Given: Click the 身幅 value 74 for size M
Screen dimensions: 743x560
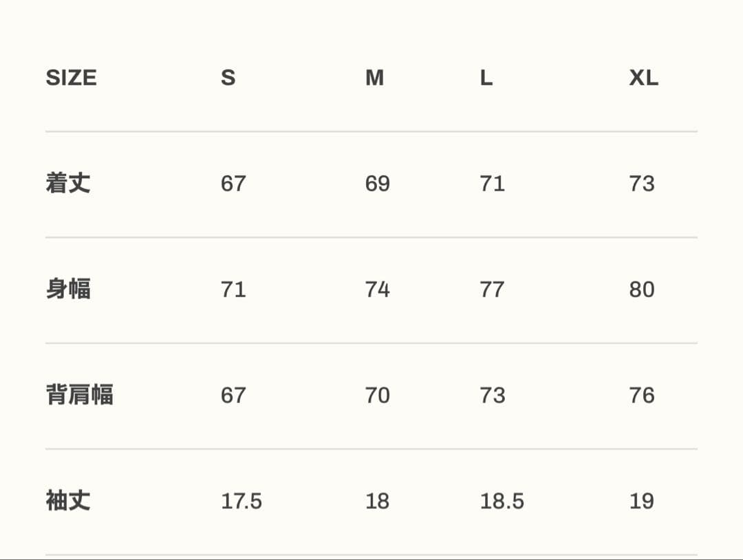Looking at the screenshot, I should pyautogui.click(x=377, y=290).
